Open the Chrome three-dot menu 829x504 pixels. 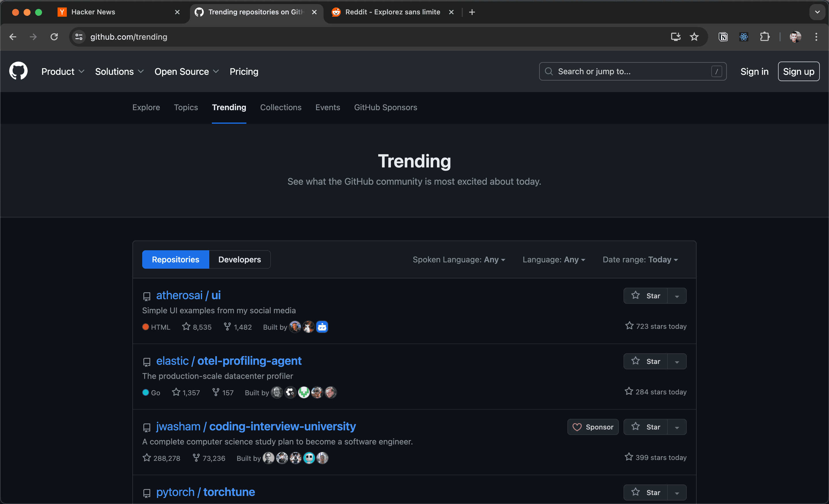[816, 37]
